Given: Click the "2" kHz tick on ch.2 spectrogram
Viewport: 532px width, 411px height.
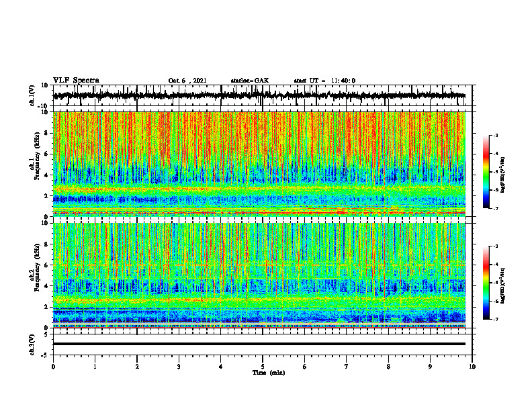Looking at the screenshot, I should coord(46,307).
